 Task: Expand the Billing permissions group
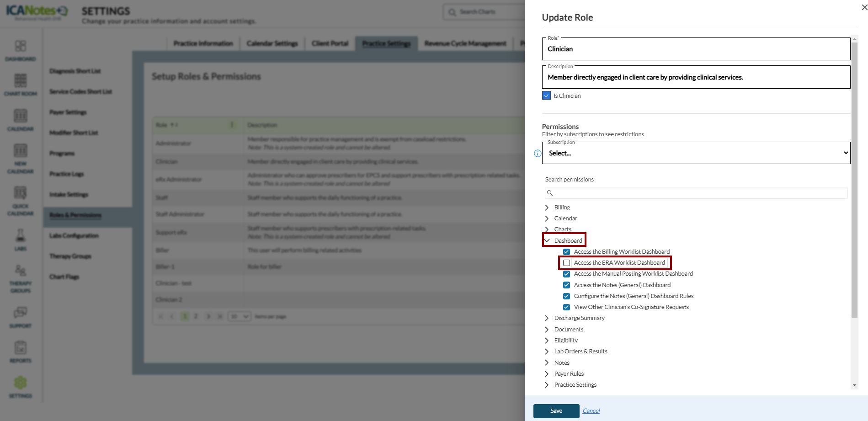547,208
